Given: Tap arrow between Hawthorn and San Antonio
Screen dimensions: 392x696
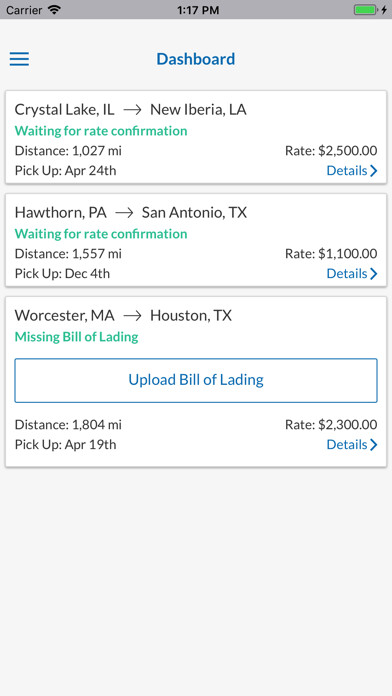Looking at the screenshot, I should click(x=124, y=213).
